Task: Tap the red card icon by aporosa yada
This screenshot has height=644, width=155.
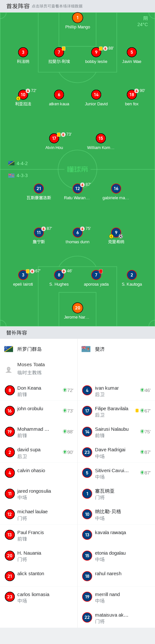Action: [x=101, y=271]
